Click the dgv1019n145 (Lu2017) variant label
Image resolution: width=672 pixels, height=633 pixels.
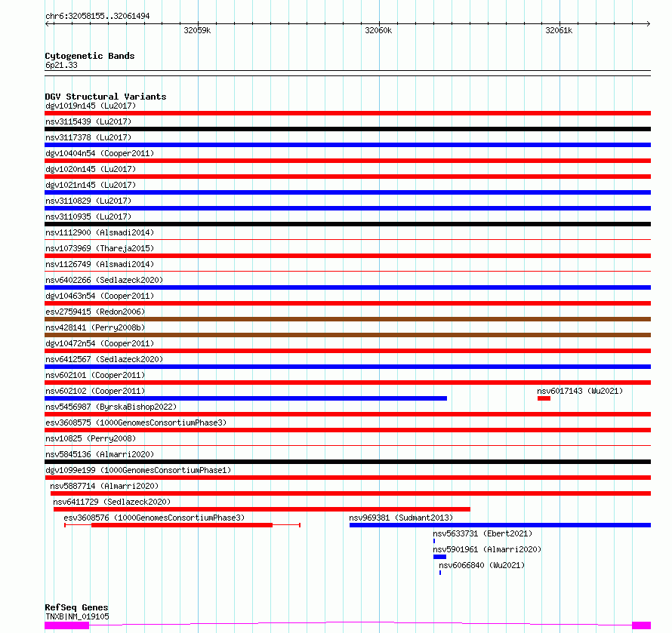pyautogui.click(x=91, y=106)
